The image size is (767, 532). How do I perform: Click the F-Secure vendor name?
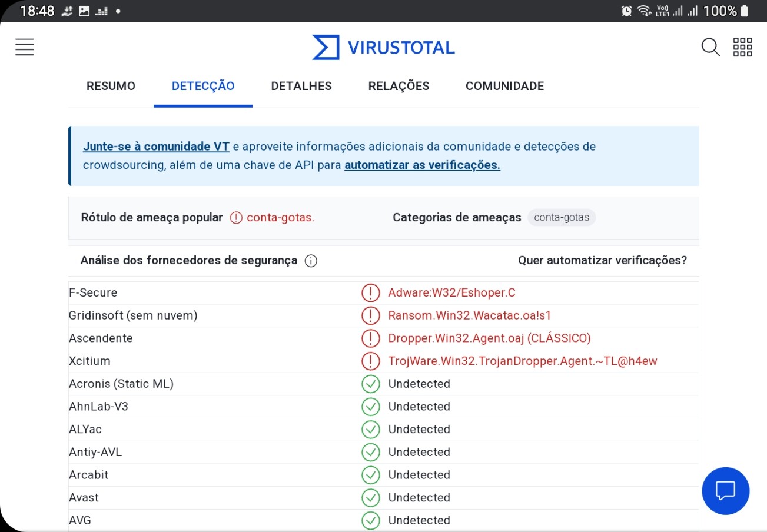pos(93,292)
